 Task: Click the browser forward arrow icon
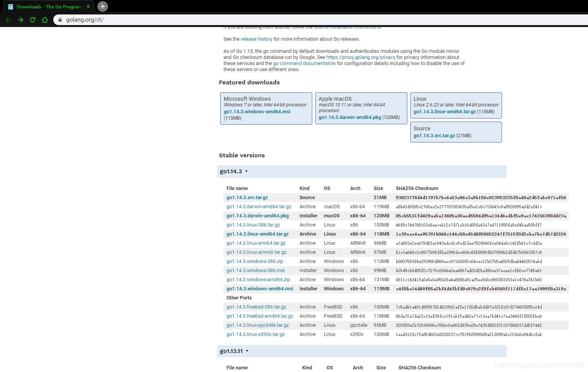[x=21, y=20]
